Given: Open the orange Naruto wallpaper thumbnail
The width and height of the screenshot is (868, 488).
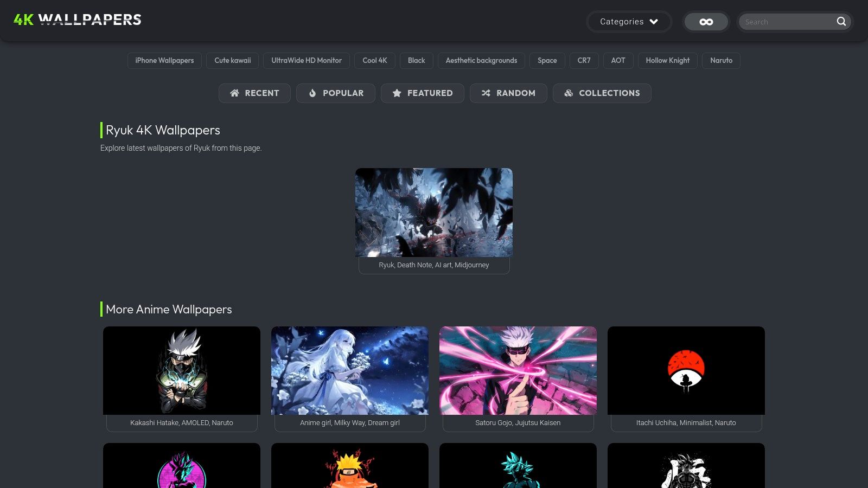Looking at the screenshot, I should (x=350, y=466).
